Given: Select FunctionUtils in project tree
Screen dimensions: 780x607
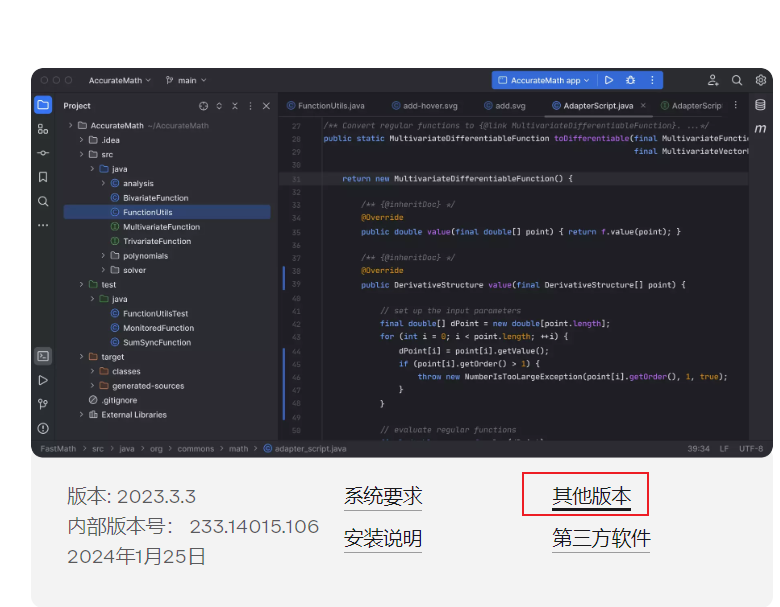Looking at the screenshot, I should [167, 212].
